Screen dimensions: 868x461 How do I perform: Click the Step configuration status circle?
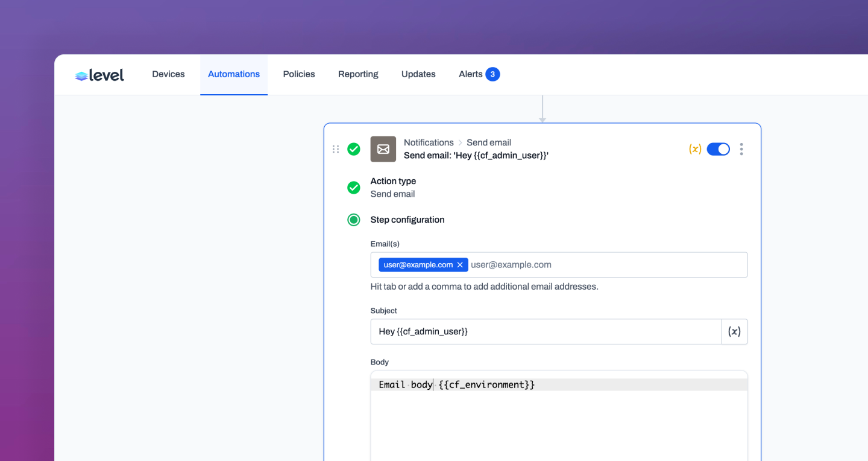coord(354,220)
